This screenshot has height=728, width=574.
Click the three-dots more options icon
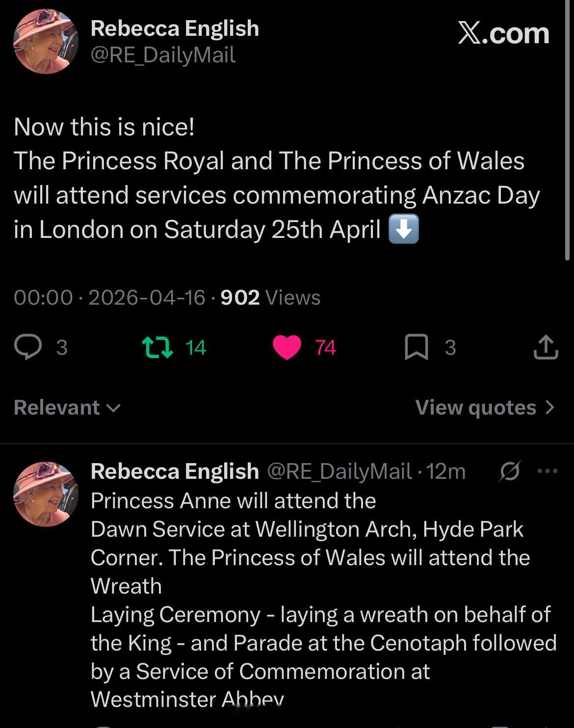click(548, 471)
